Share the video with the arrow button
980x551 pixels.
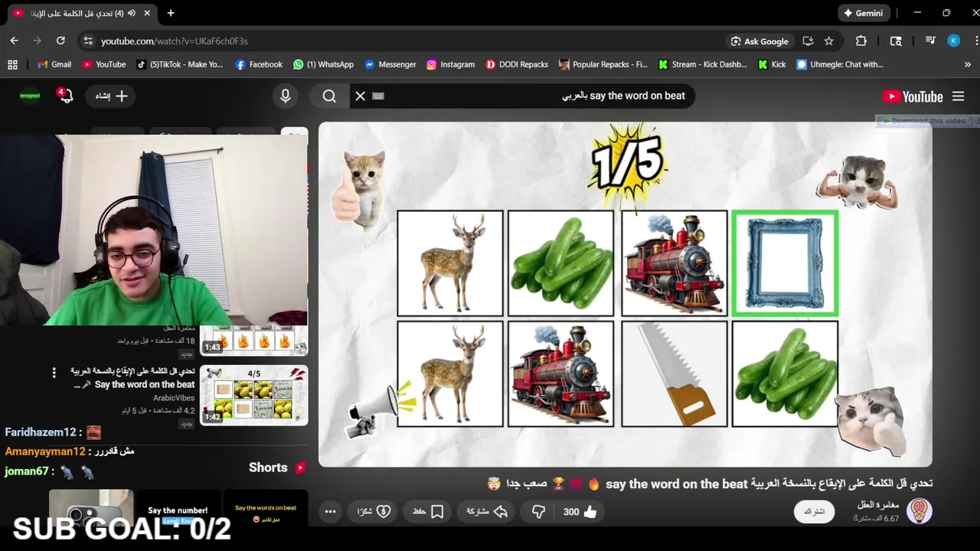tap(488, 512)
